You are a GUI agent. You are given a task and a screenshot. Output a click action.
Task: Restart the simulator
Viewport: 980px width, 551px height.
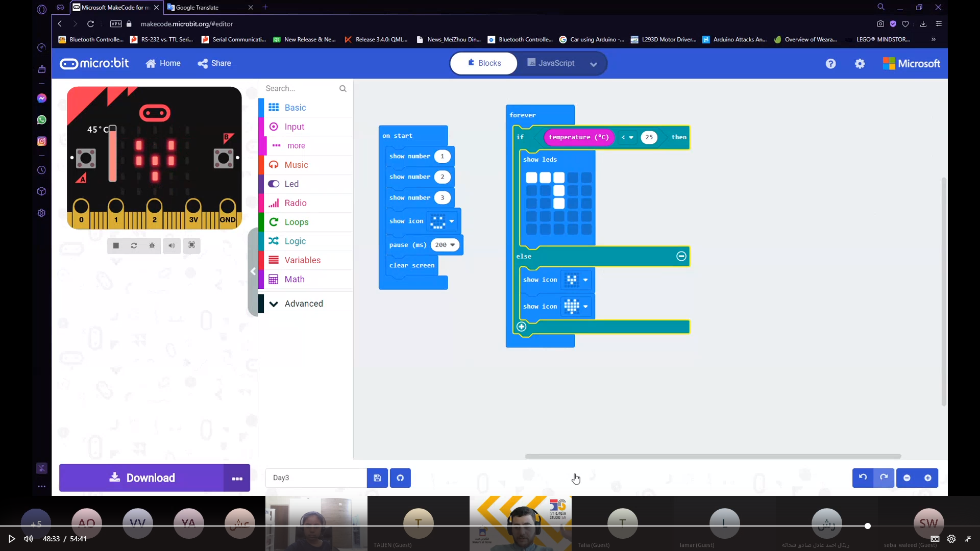(x=134, y=245)
